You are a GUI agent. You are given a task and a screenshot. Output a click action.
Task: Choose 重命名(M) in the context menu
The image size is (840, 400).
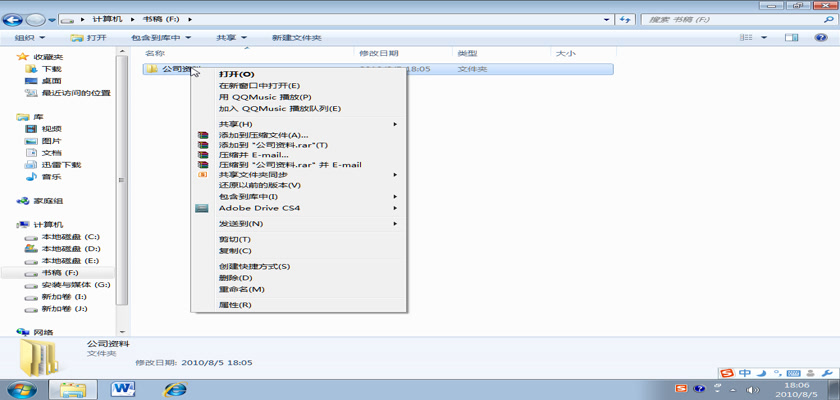click(x=241, y=289)
